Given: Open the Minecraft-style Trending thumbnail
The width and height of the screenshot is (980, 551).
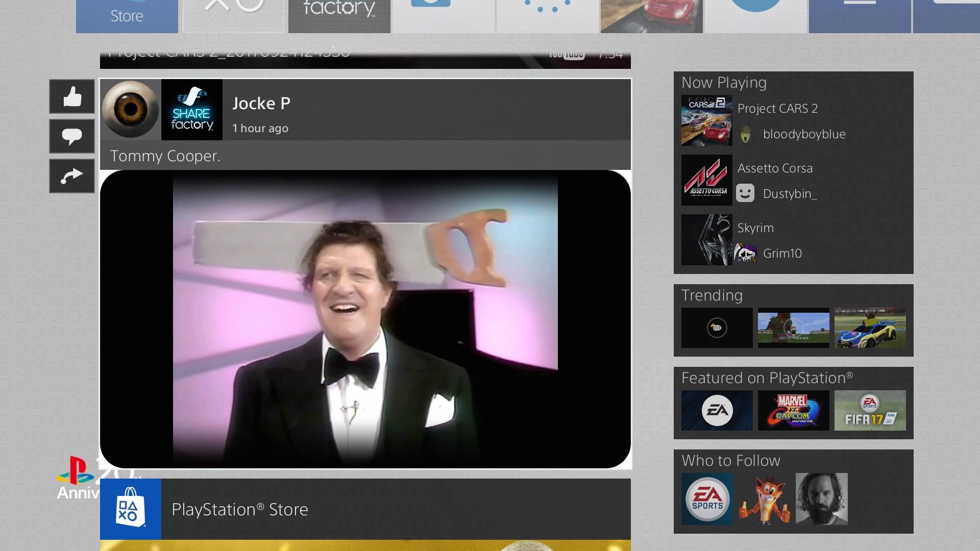Looking at the screenshot, I should (793, 328).
